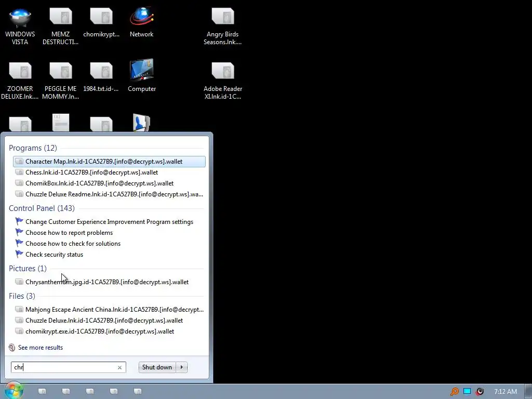The image size is (532, 399).
Task: Click flag icon beside Check security status
Action: pyautogui.click(x=19, y=254)
